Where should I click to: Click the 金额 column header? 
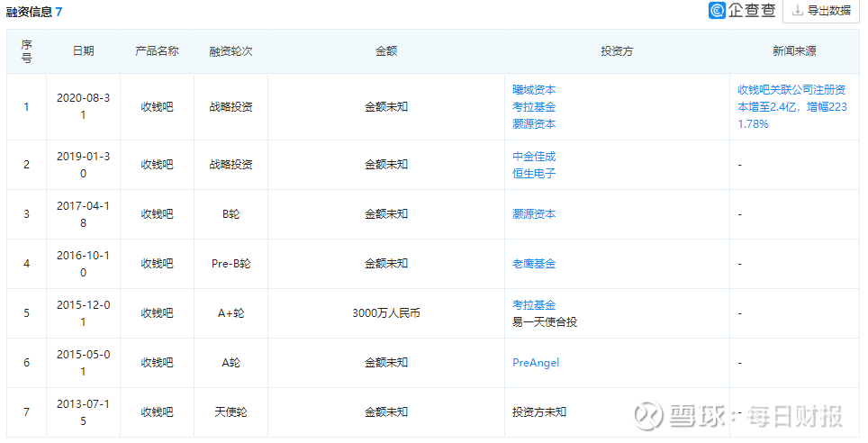pyautogui.click(x=386, y=51)
